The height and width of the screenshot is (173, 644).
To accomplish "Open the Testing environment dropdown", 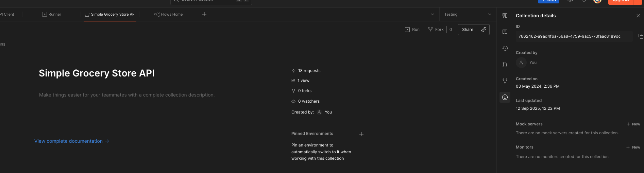I will [x=468, y=14].
